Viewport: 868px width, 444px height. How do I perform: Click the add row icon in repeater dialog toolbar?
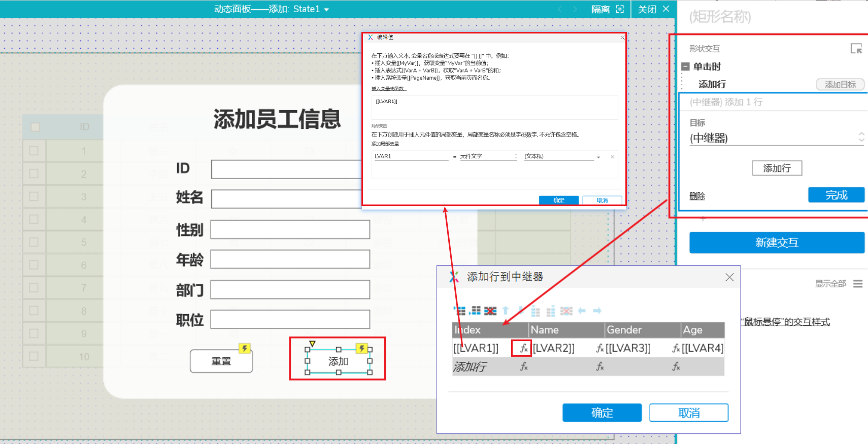459,311
